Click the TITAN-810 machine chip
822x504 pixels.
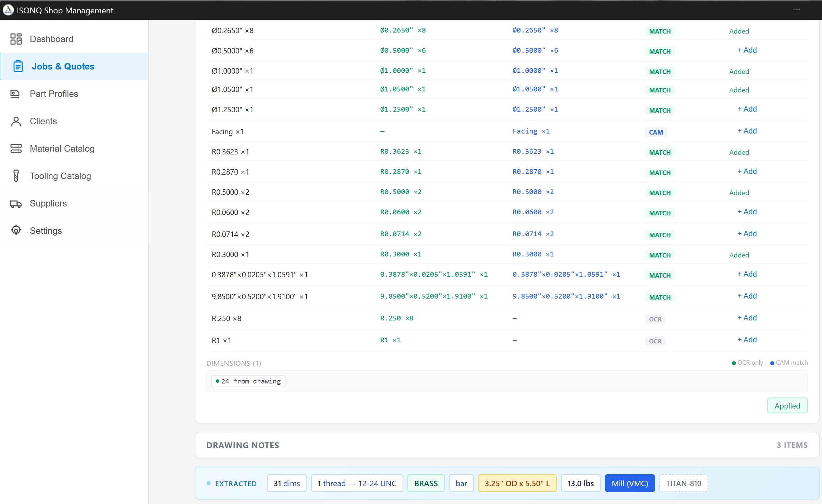(x=684, y=483)
